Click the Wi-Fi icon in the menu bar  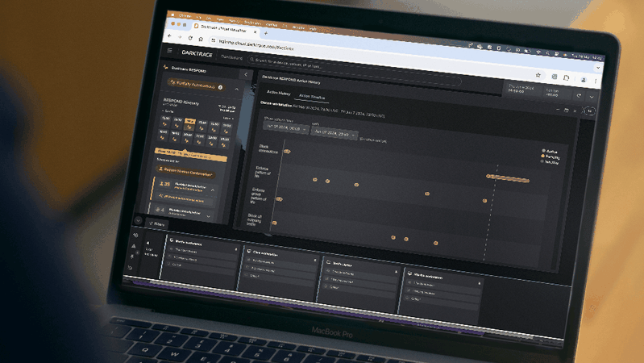(x=538, y=52)
